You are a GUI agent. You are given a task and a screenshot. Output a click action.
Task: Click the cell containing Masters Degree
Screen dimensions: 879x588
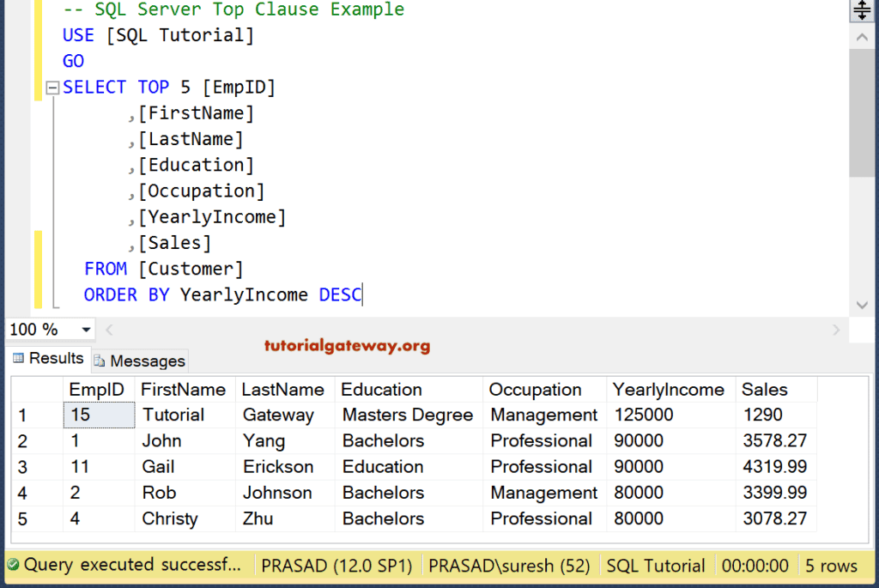pos(408,415)
